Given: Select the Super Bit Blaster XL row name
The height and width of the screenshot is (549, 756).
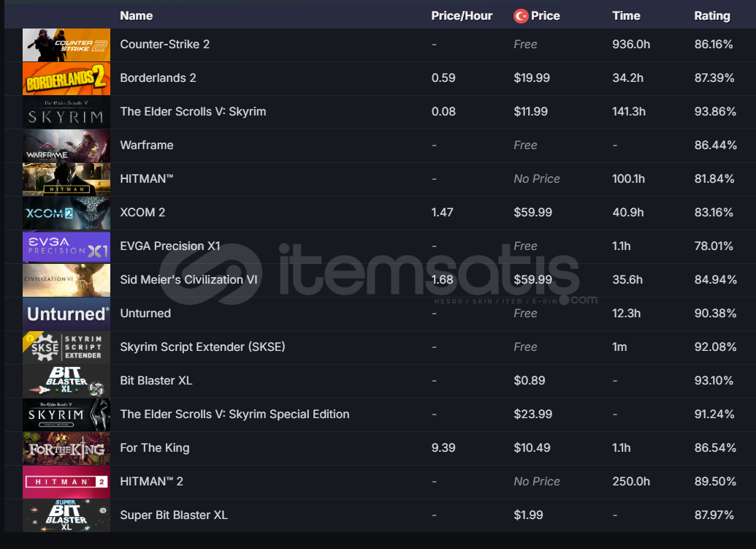Looking at the screenshot, I should (x=174, y=515).
